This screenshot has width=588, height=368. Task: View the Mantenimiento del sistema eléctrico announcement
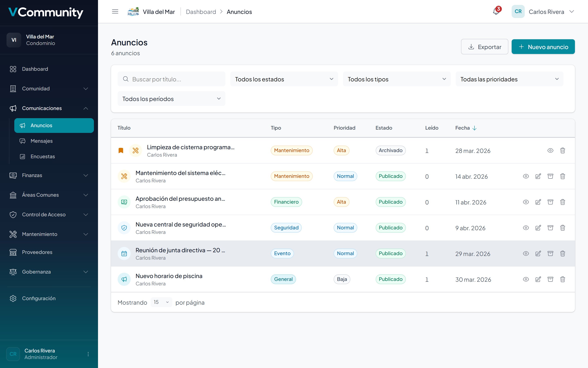[526, 176]
